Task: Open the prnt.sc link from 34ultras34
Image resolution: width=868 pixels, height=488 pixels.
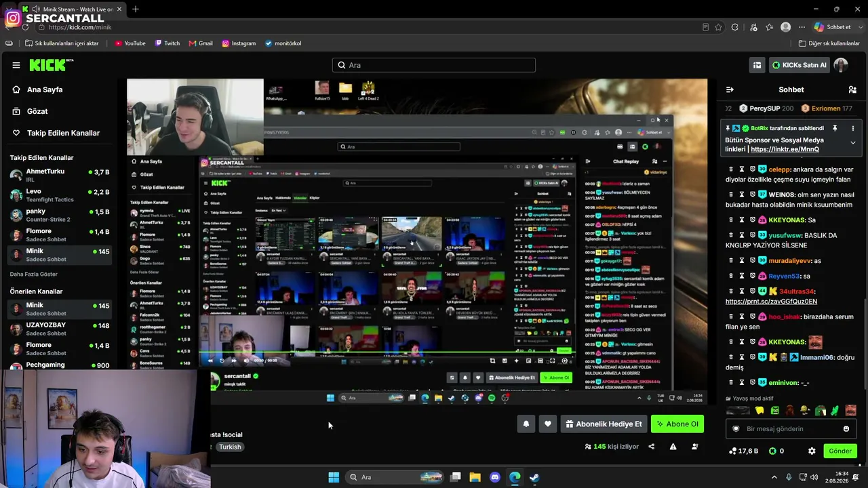Action: (x=771, y=302)
